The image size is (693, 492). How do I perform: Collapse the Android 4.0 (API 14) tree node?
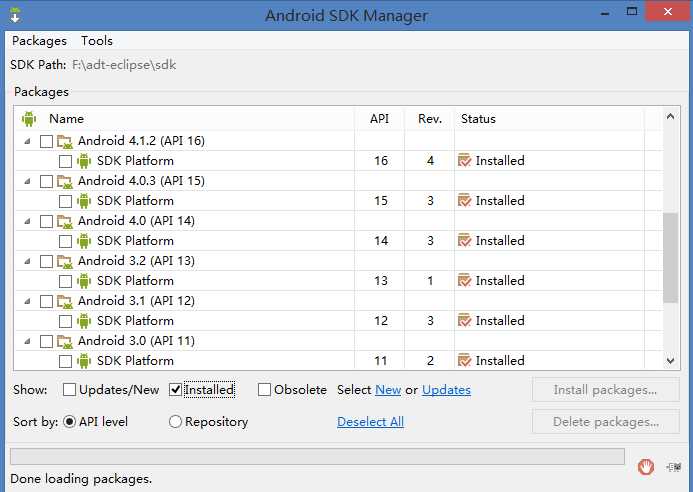point(27,221)
